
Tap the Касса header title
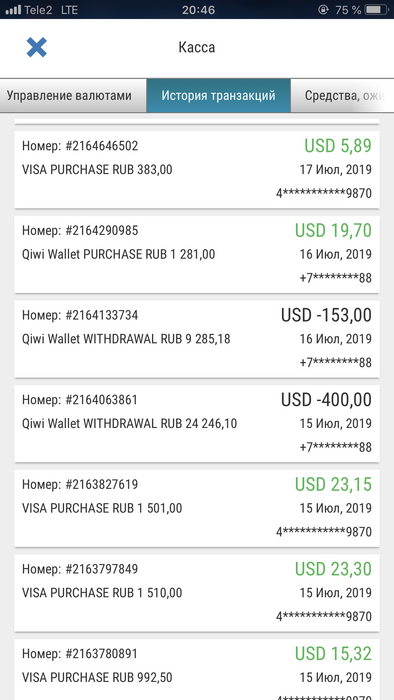click(197, 47)
